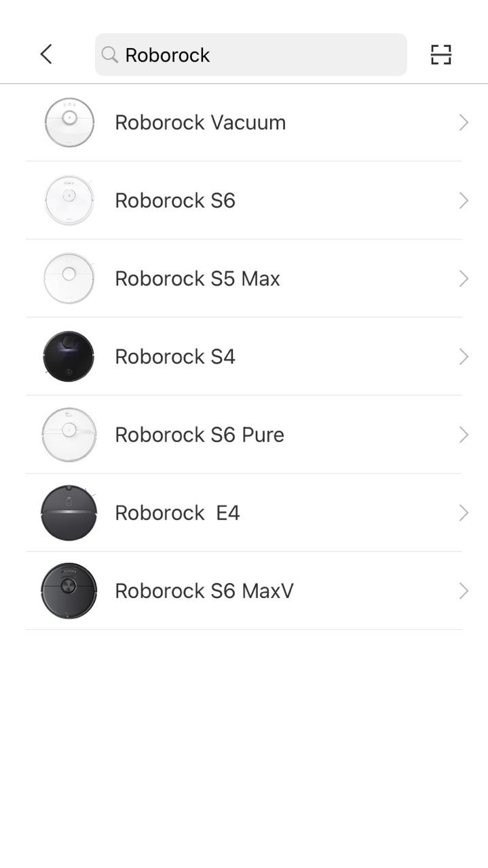Choose the Roborock S5 Max label
This screenshot has height=868, width=488.
point(198,279)
